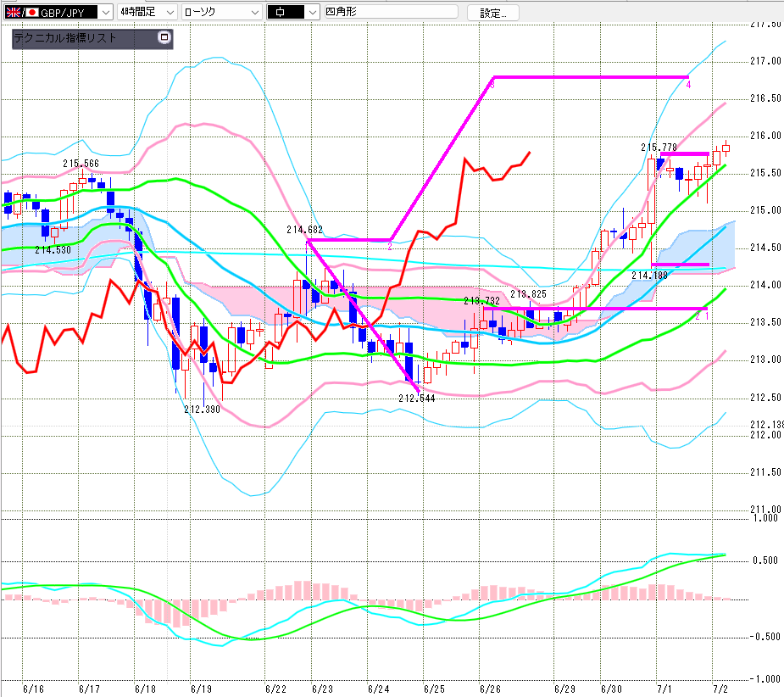Select the 215.778 high price label

pos(659,147)
